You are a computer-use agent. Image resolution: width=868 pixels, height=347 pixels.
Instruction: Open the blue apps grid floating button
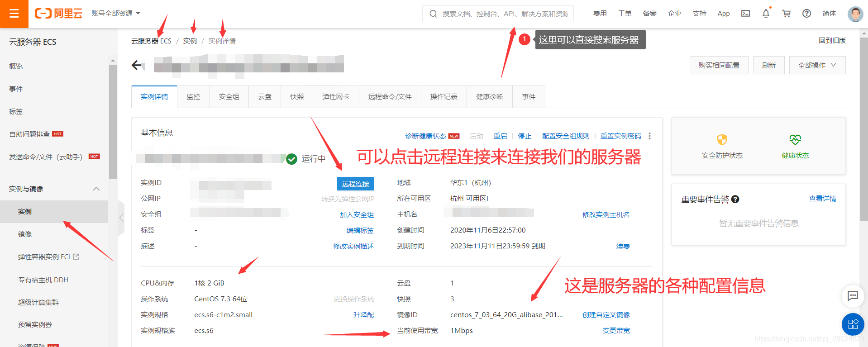tap(853, 324)
